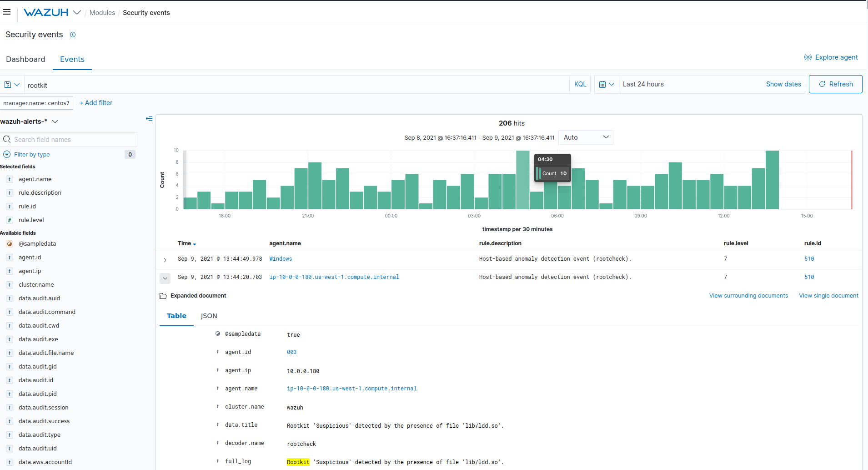Collapse the expanded ip-10-0-0-180 event row

point(165,278)
